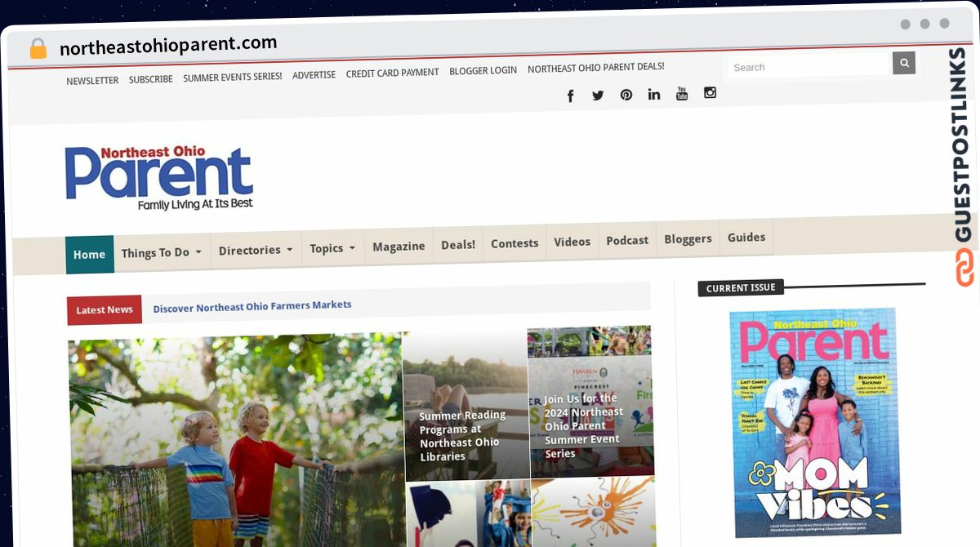Open the YouTube social icon
Screen dimensions: 980x547
tap(682, 93)
